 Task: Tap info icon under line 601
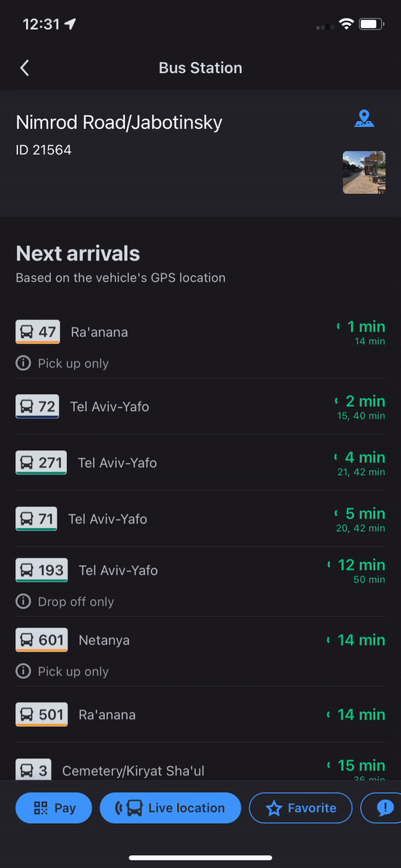point(23,672)
